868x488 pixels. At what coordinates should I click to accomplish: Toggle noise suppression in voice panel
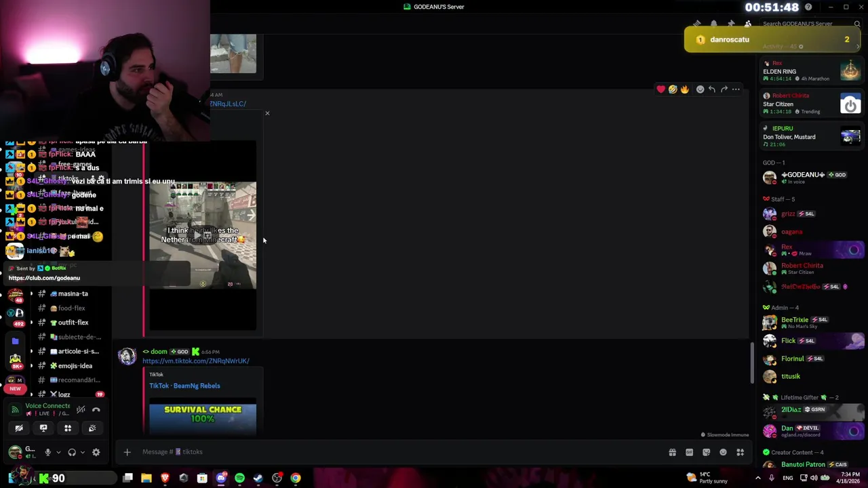pyautogui.click(x=81, y=409)
